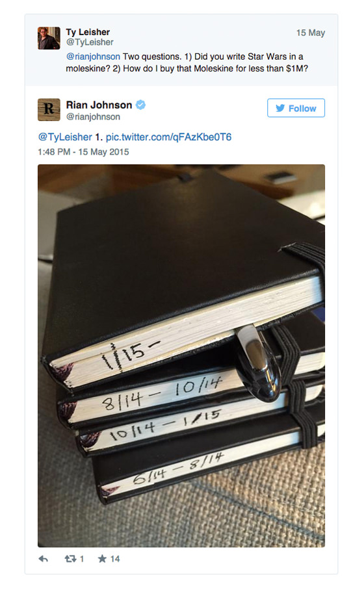
Task: Click the reply arrow icon
Action: (44, 559)
